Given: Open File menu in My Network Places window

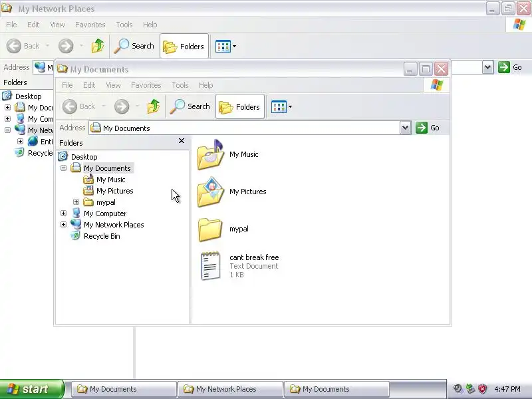Looking at the screenshot, I should pos(11,25).
